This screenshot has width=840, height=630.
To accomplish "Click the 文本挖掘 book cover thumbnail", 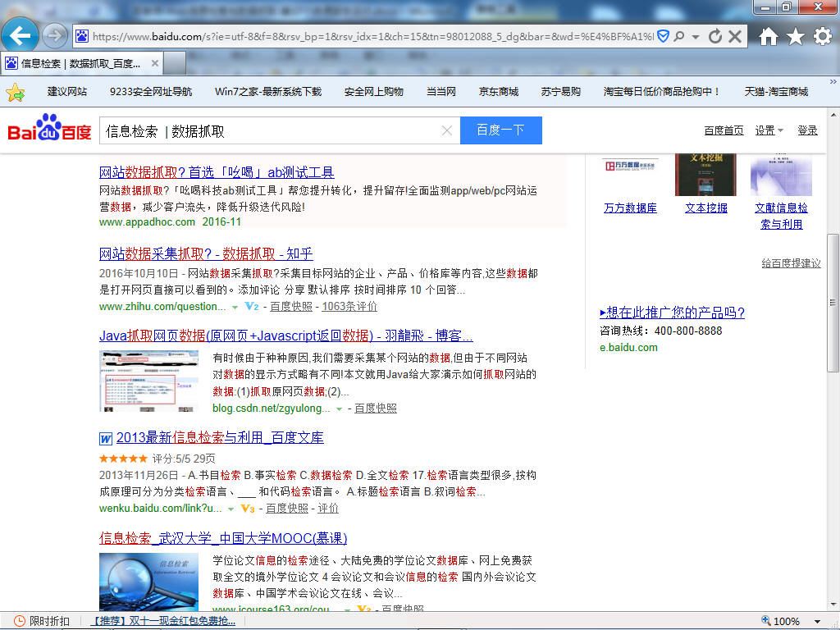I will 705,175.
